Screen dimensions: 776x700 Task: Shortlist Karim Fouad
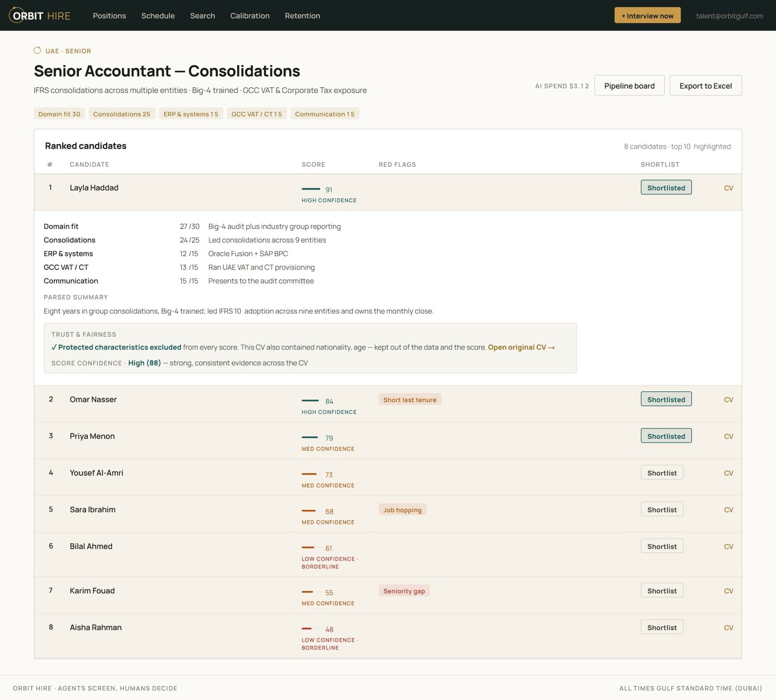click(x=662, y=590)
